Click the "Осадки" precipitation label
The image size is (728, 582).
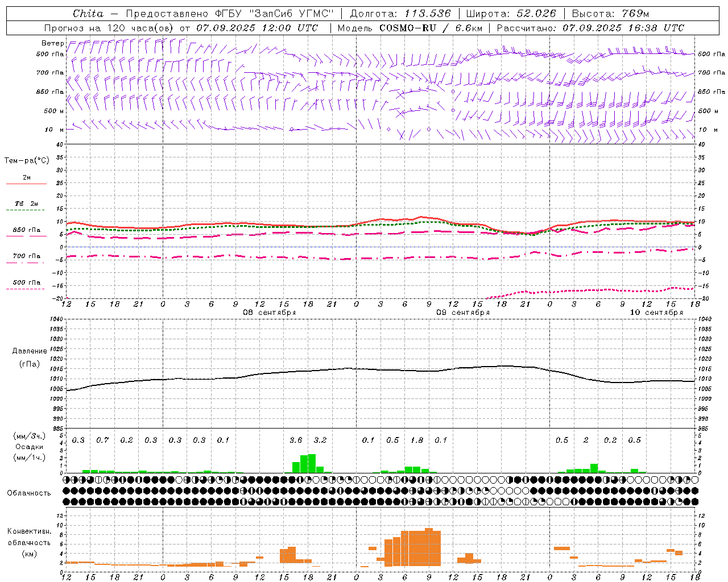(29, 447)
